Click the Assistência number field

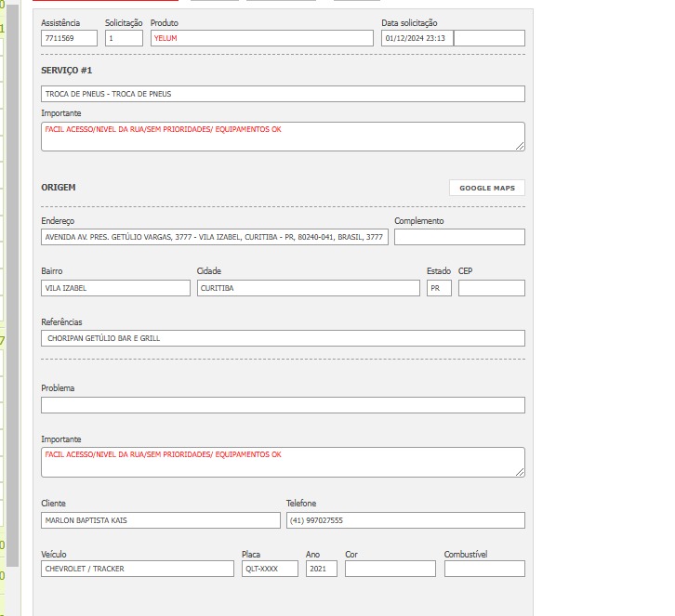coord(69,38)
